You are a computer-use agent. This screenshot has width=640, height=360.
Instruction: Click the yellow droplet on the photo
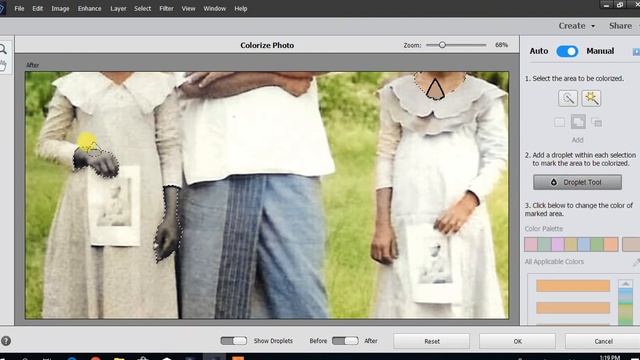point(87,142)
